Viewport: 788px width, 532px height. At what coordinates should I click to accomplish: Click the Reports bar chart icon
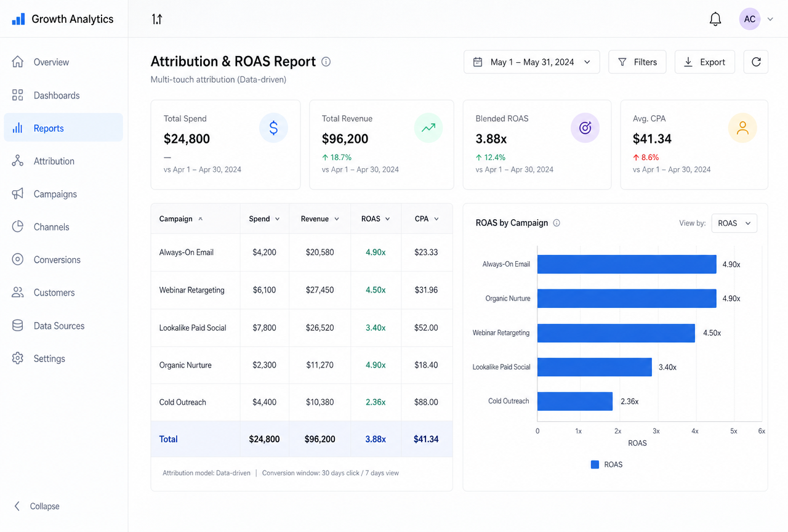tap(18, 128)
